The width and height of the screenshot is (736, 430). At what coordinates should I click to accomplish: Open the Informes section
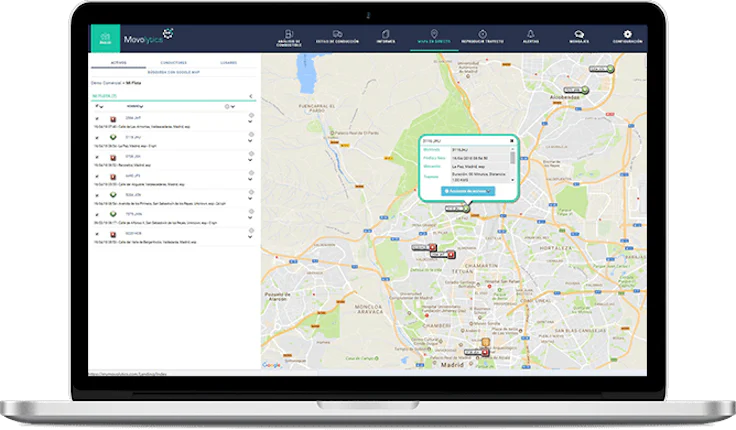[x=385, y=37]
